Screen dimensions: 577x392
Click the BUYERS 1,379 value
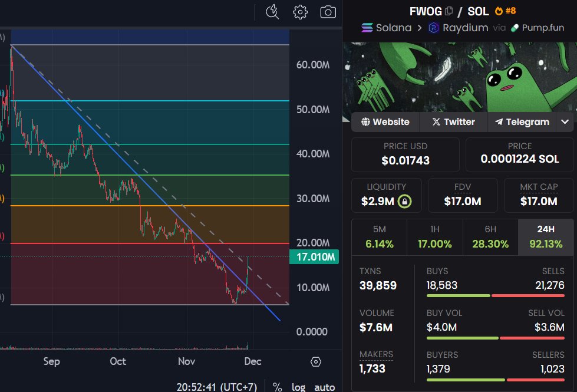tap(438, 369)
